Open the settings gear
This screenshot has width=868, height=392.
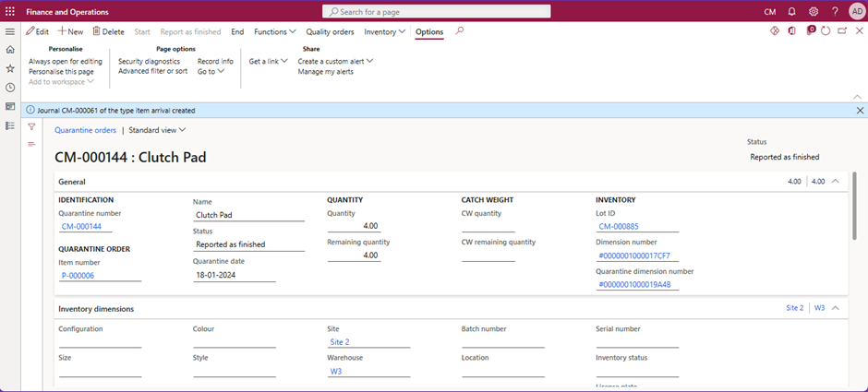pyautogui.click(x=814, y=12)
